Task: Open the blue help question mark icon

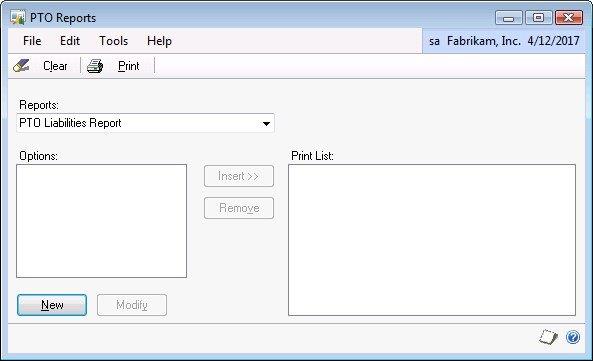Action: [x=573, y=337]
